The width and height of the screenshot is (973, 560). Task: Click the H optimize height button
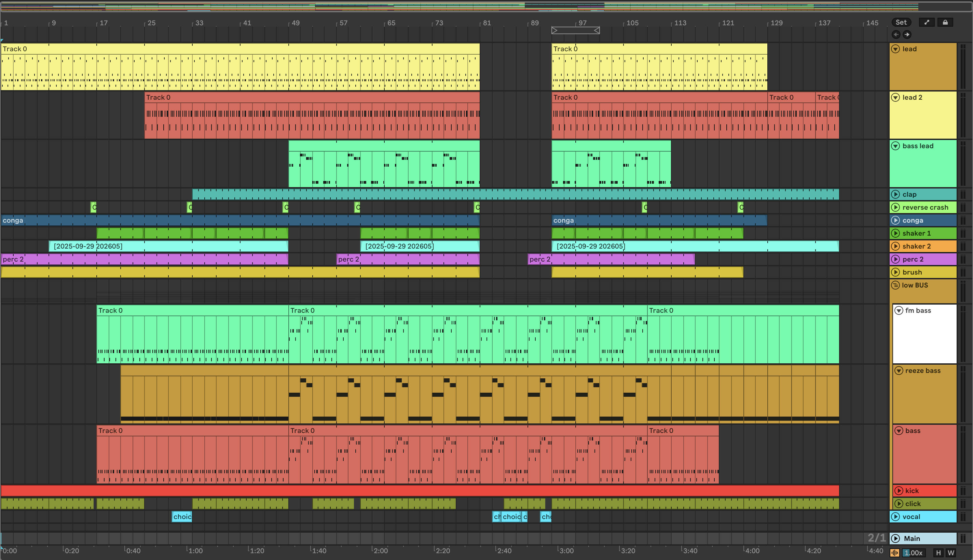[938, 553]
